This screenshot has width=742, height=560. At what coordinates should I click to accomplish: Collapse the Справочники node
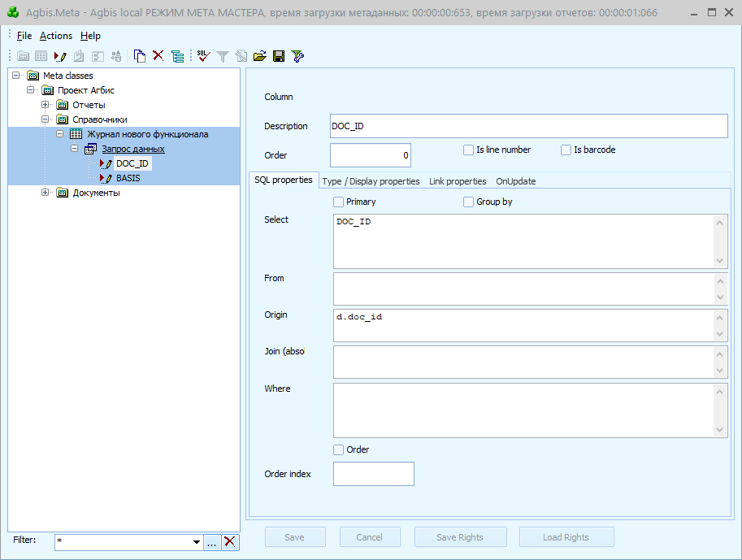coord(46,119)
